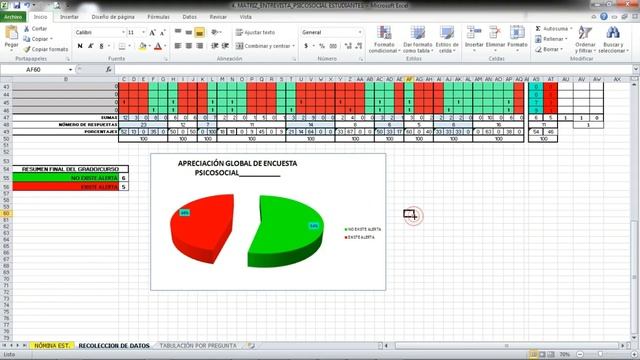
Task: Apply percent style % icon
Action: (322, 46)
